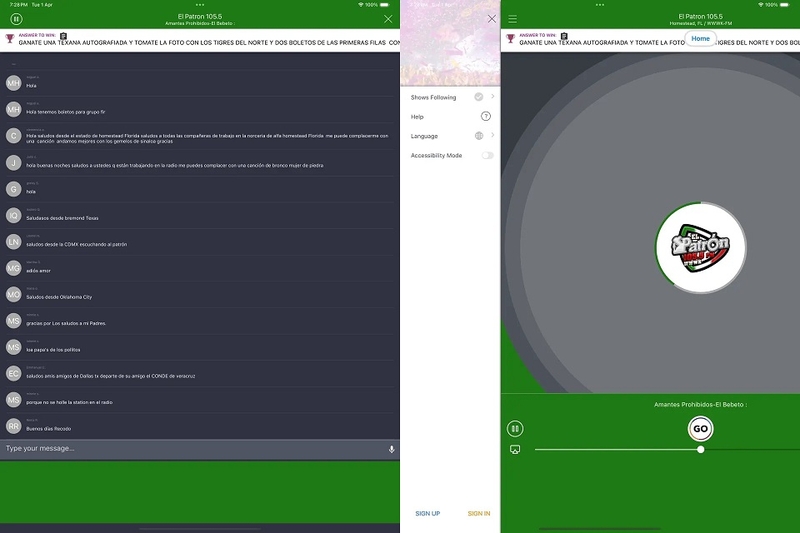This screenshot has width=800, height=533.
Task: Expand Shows Following chevron arrow
Action: [x=492, y=96]
